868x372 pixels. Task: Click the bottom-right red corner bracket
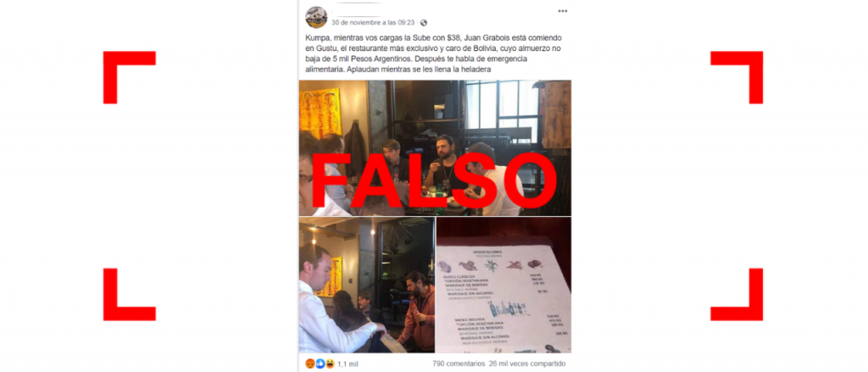pos(737,295)
